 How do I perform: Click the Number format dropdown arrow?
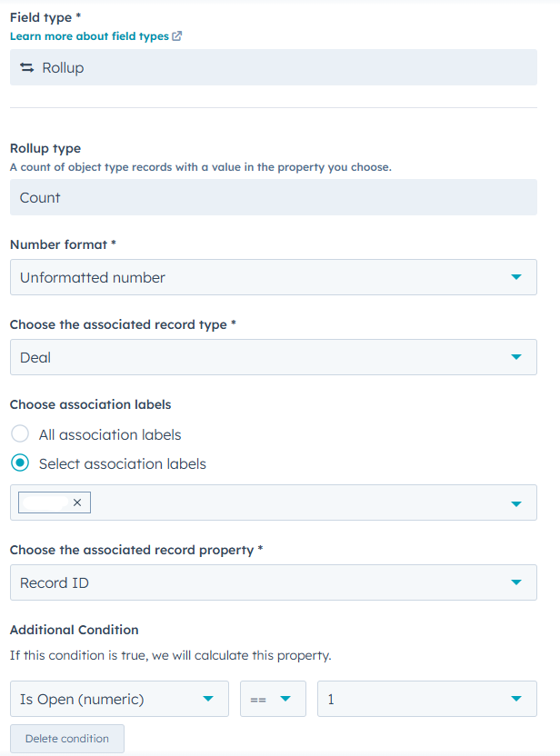pyautogui.click(x=516, y=277)
